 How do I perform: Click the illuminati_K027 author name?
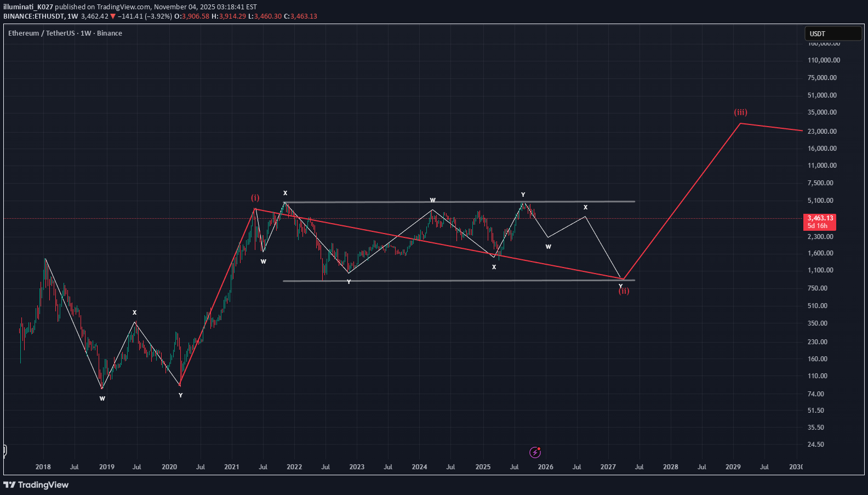click(x=28, y=7)
